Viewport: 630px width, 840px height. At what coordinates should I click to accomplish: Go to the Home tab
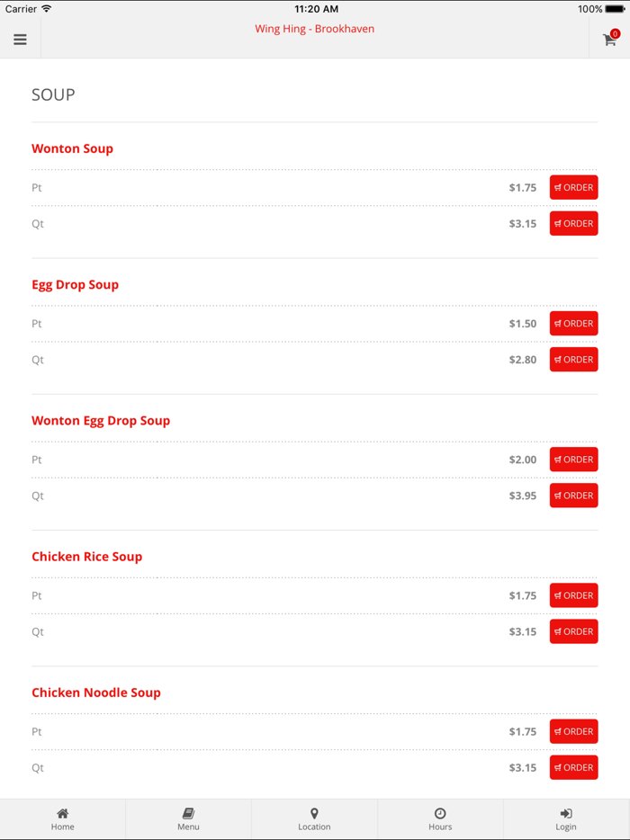pyautogui.click(x=63, y=818)
